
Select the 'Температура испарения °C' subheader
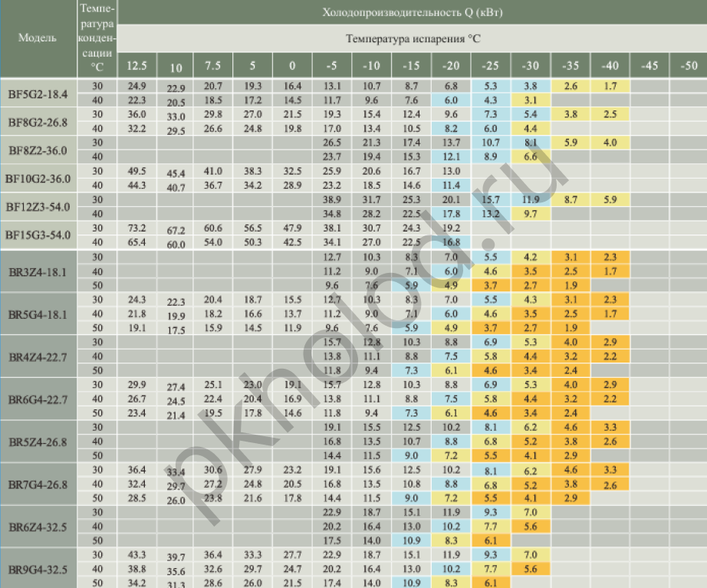pyautogui.click(x=413, y=38)
